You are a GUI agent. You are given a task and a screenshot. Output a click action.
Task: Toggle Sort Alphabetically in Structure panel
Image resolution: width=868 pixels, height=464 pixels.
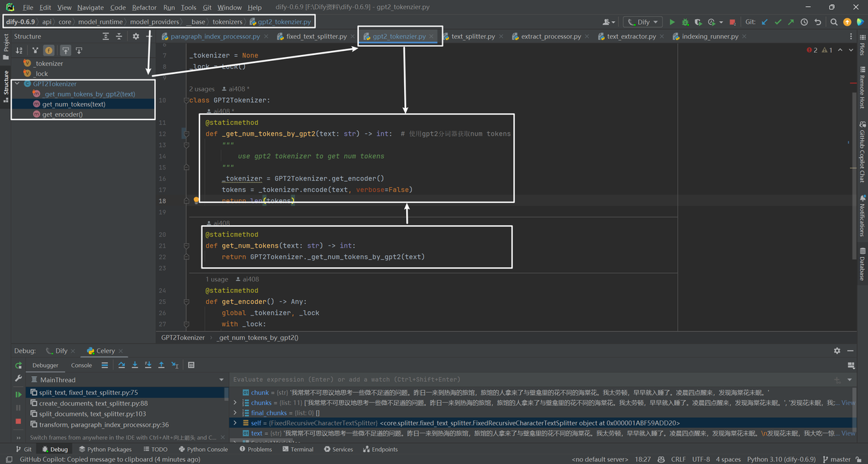click(x=19, y=50)
